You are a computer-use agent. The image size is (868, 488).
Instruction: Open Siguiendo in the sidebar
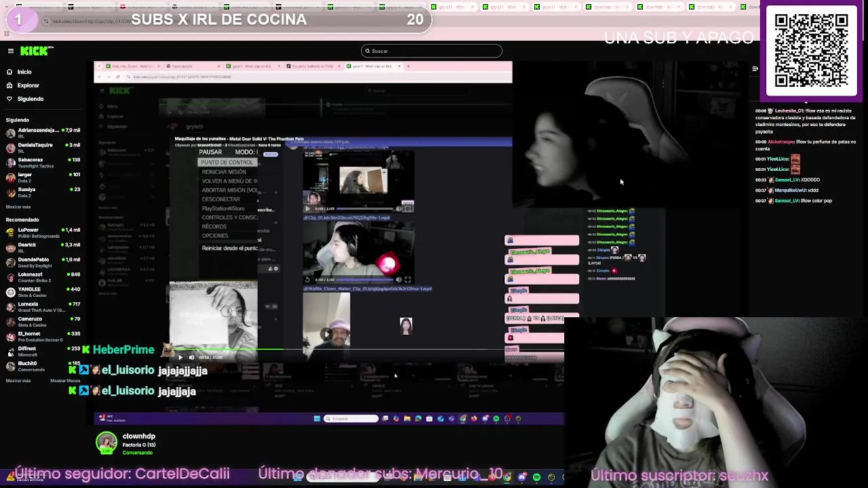(31, 99)
